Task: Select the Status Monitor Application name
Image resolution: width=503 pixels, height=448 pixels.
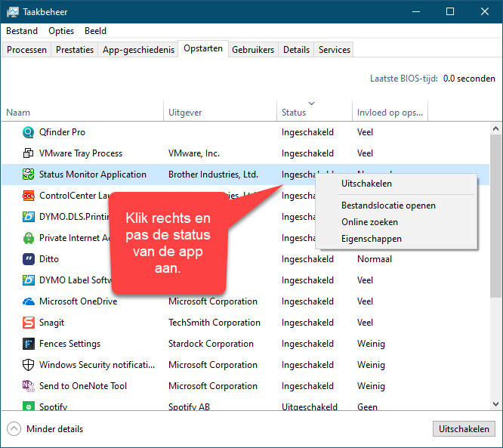Action: point(92,175)
